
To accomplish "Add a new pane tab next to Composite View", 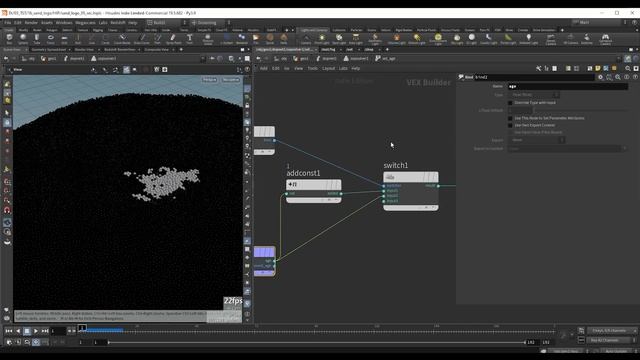I will pos(181,50).
